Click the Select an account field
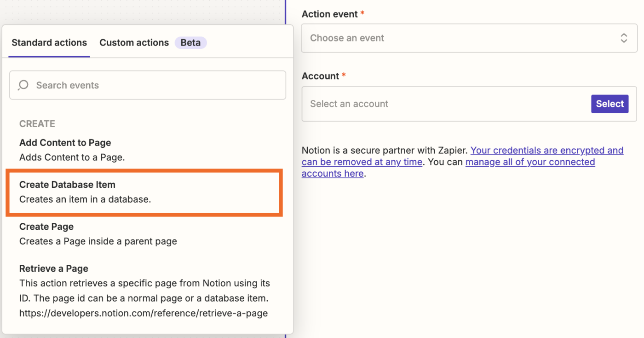 click(x=469, y=104)
